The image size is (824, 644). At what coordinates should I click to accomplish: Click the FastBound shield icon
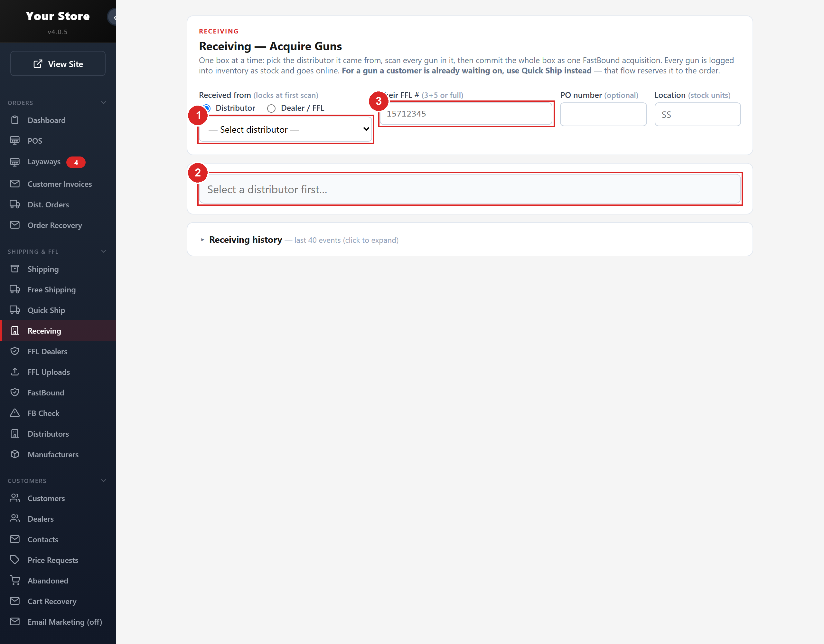tap(15, 393)
